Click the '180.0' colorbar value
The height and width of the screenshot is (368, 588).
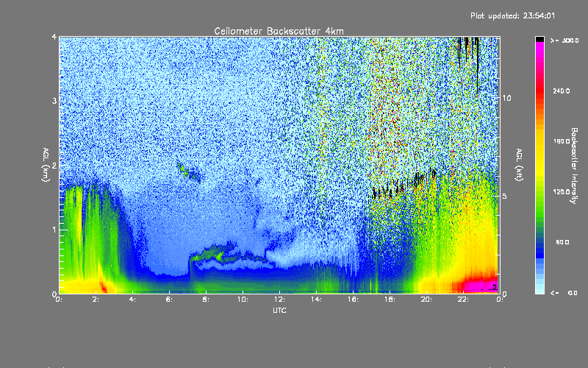click(x=562, y=141)
